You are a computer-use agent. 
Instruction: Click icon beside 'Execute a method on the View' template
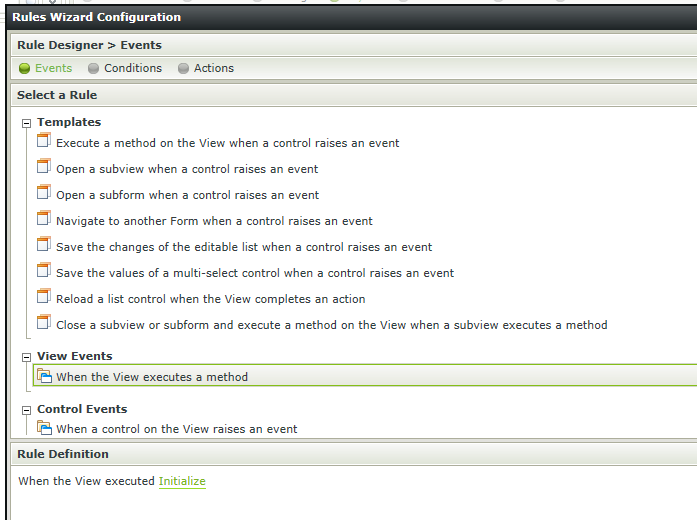click(43, 141)
